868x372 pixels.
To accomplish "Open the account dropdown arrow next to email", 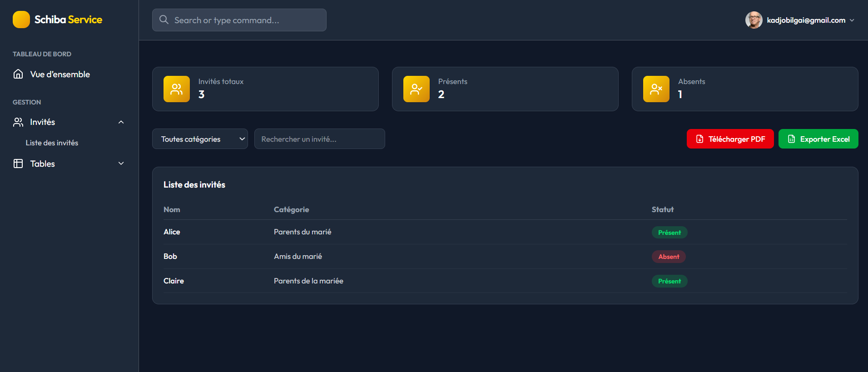I will click(x=852, y=20).
